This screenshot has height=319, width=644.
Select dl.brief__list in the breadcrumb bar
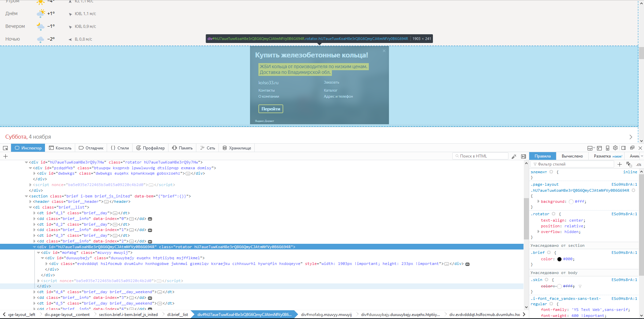[x=178, y=315]
